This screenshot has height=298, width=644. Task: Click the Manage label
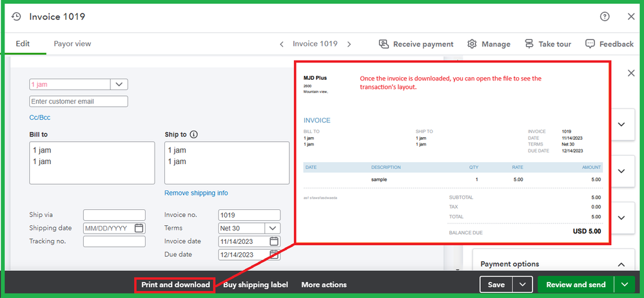pyautogui.click(x=496, y=44)
